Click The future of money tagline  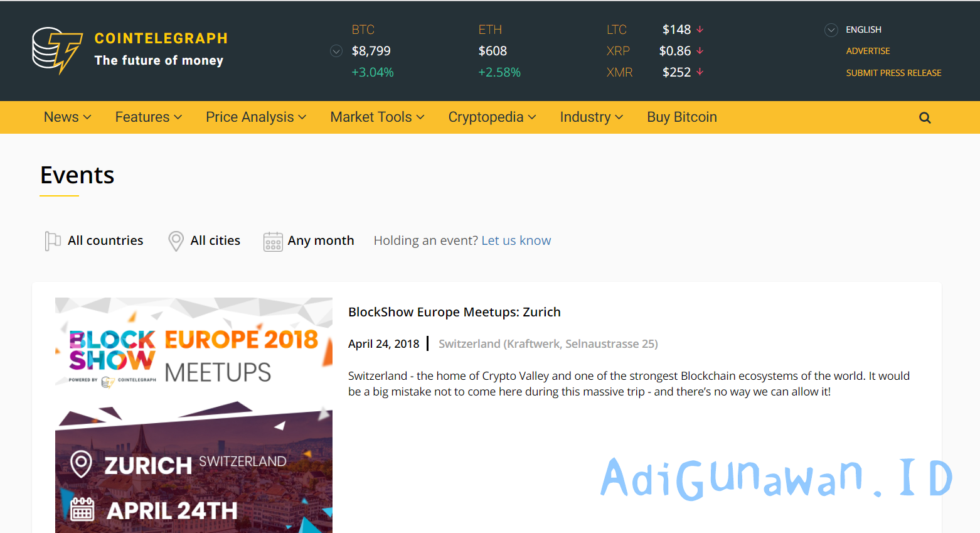pos(159,60)
